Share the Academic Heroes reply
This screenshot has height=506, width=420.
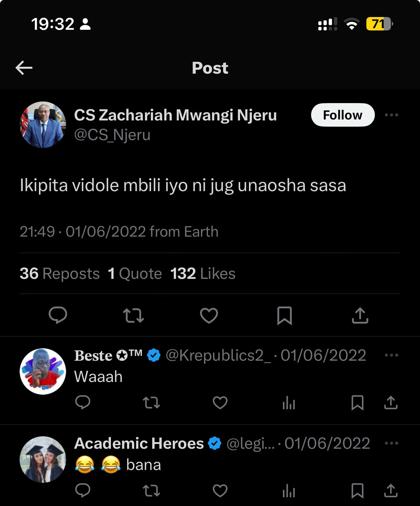tap(391, 491)
